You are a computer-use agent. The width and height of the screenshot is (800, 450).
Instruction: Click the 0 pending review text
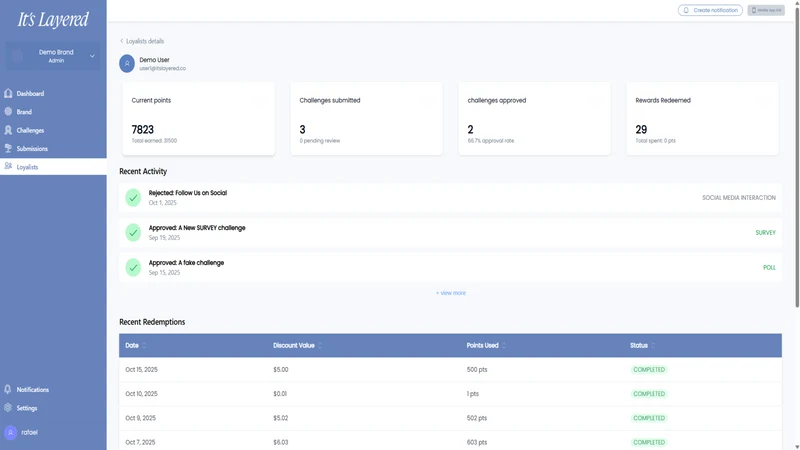tap(320, 141)
